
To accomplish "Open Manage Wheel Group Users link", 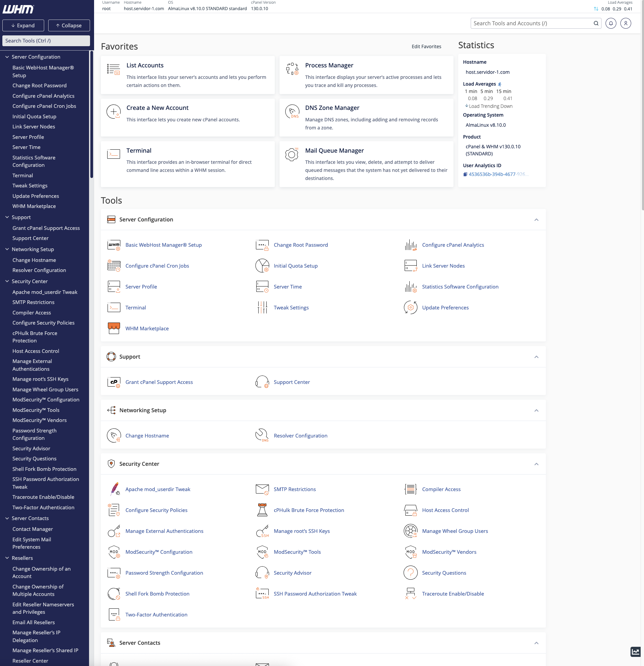I will pyautogui.click(x=455, y=531).
